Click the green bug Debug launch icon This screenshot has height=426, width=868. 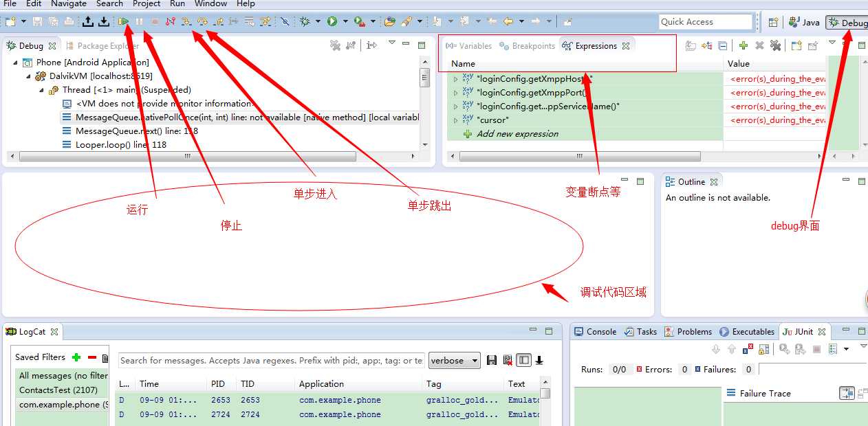(x=305, y=22)
